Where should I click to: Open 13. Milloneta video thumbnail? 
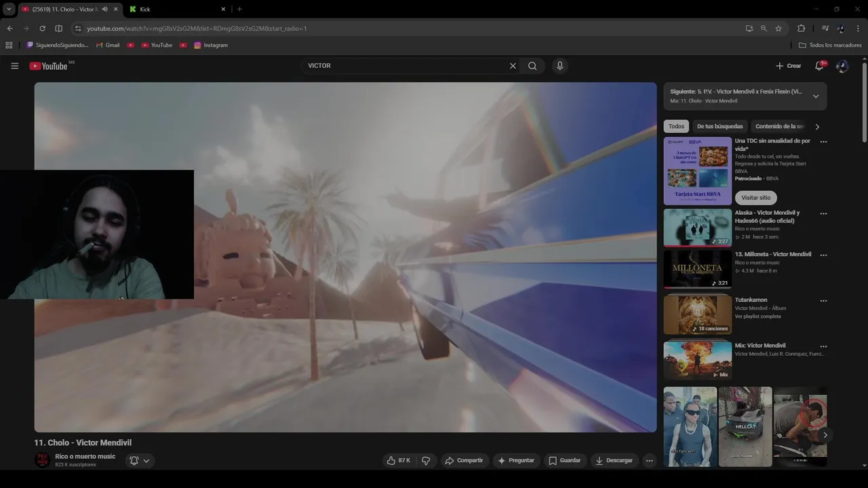pyautogui.click(x=697, y=269)
